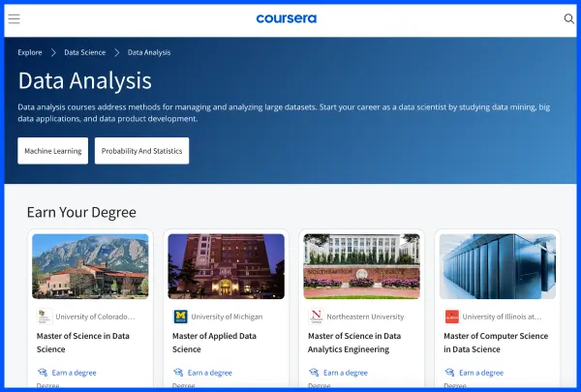Image resolution: width=581 pixels, height=392 pixels.
Task: Click chevron after Data Science breadcrumb
Action: [117, 52]
